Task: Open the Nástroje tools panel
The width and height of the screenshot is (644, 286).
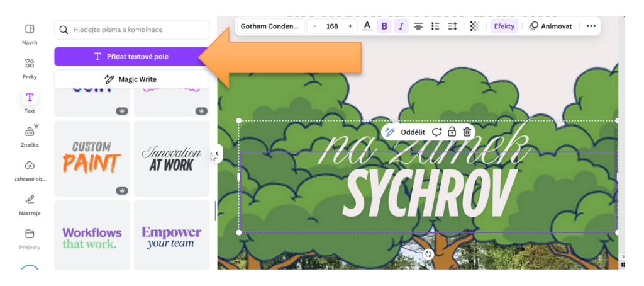Action: coord(30,200)
